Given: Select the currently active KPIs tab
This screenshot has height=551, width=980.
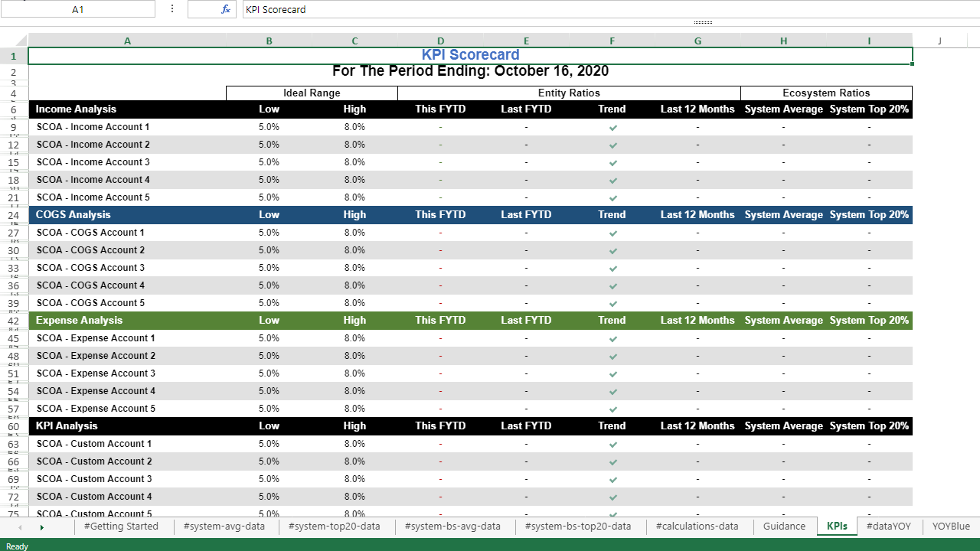Looking at the screenshot, I should coord(837,527).
